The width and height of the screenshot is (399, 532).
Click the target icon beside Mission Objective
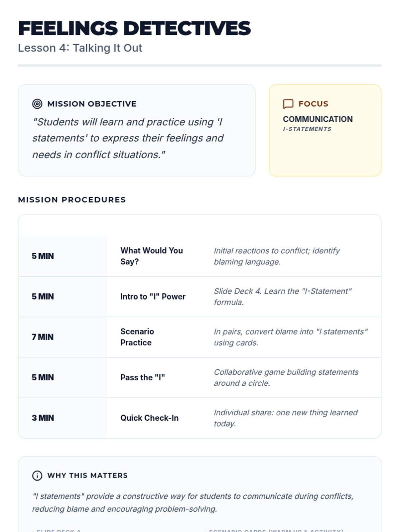click(37, 104)
